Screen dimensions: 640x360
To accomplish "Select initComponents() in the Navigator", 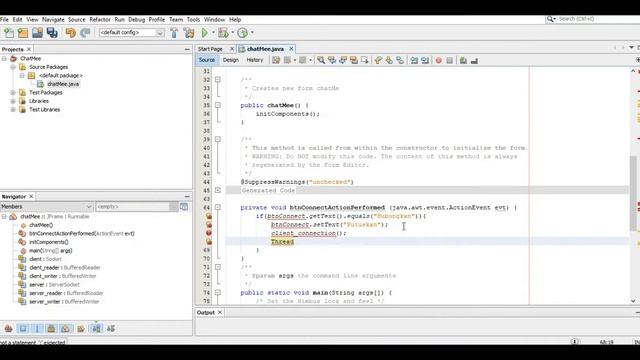I will point(49,242).
